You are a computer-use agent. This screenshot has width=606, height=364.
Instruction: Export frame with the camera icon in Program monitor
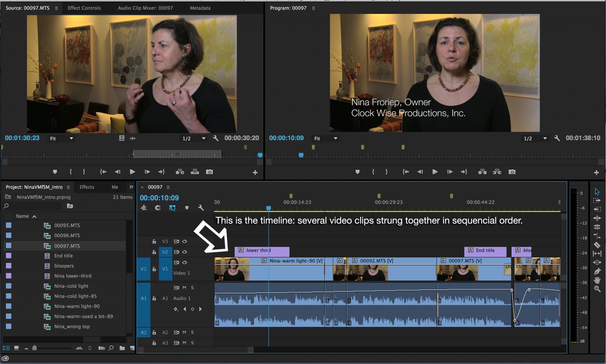click(x=512, y=172)
